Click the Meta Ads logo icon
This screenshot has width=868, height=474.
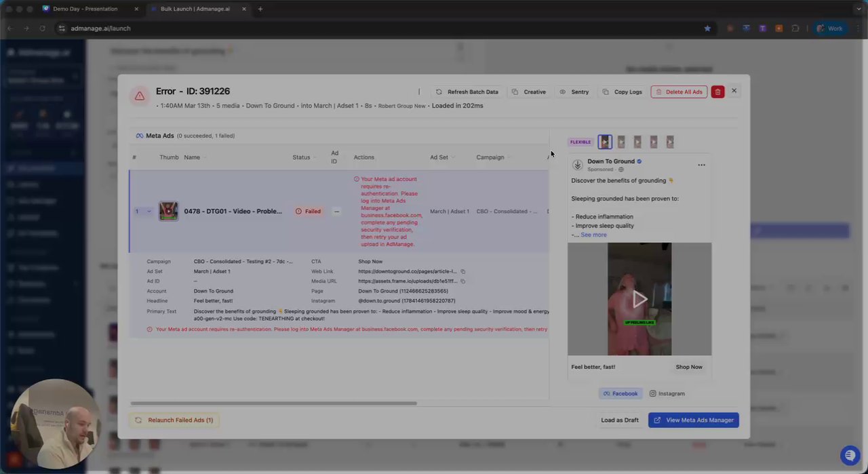pyautogui.click(x=140, y=136)
